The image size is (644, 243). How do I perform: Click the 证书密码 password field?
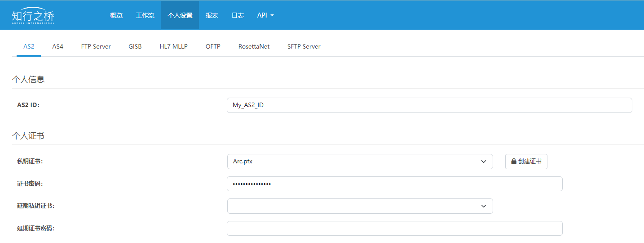tap(394, 184)
